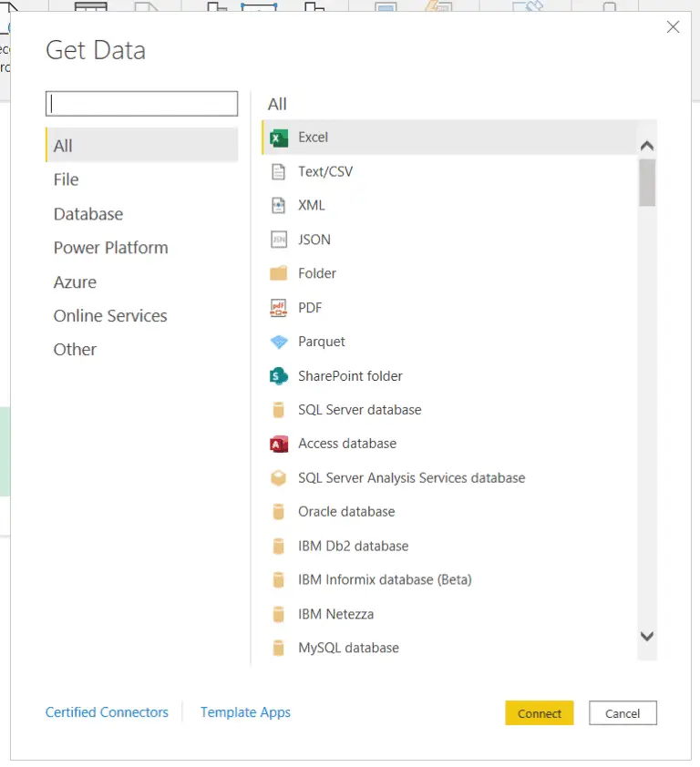Click the Connect button
The image size is (700, 767).
[540, 713]
